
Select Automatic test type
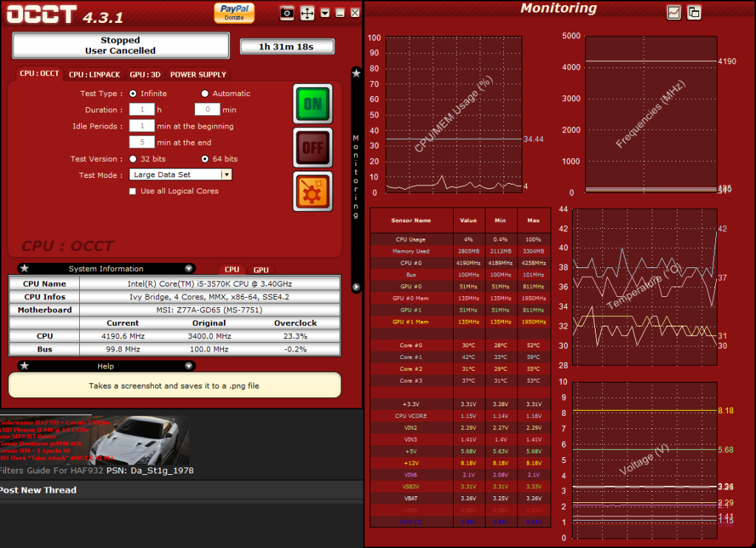pos(205,94)
